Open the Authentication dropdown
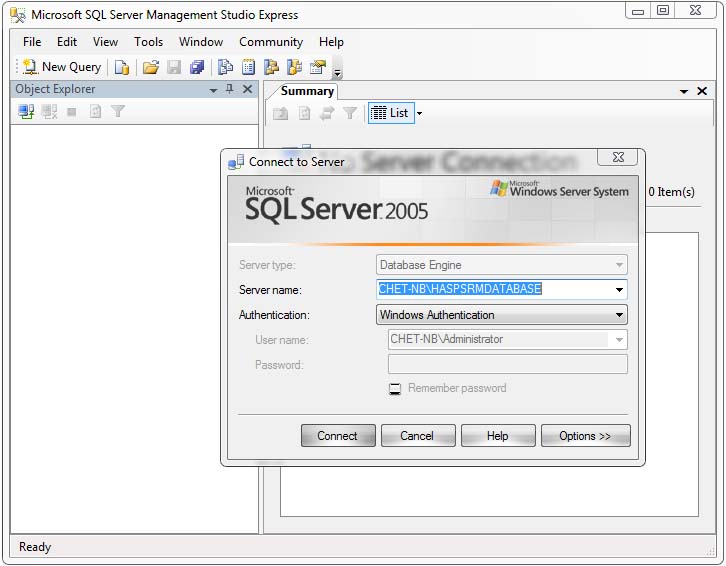 point(502,314)
